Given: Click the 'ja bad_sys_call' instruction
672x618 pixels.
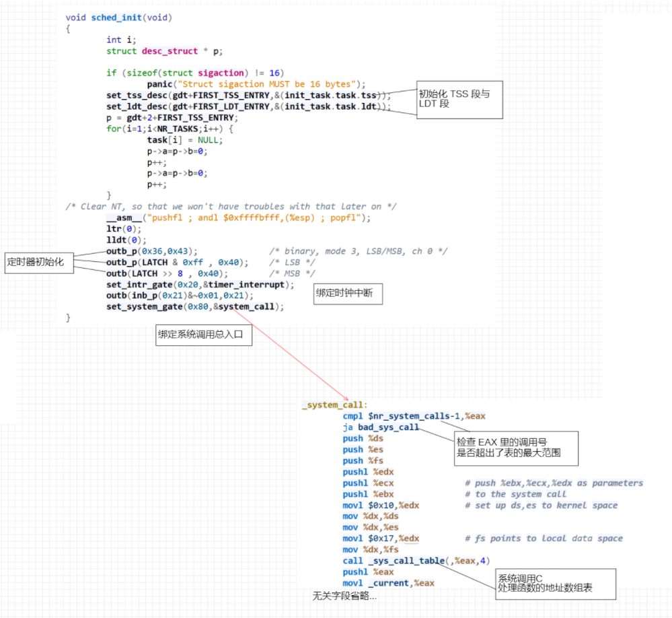Looking at the screenshot, I should click(381, 427).
